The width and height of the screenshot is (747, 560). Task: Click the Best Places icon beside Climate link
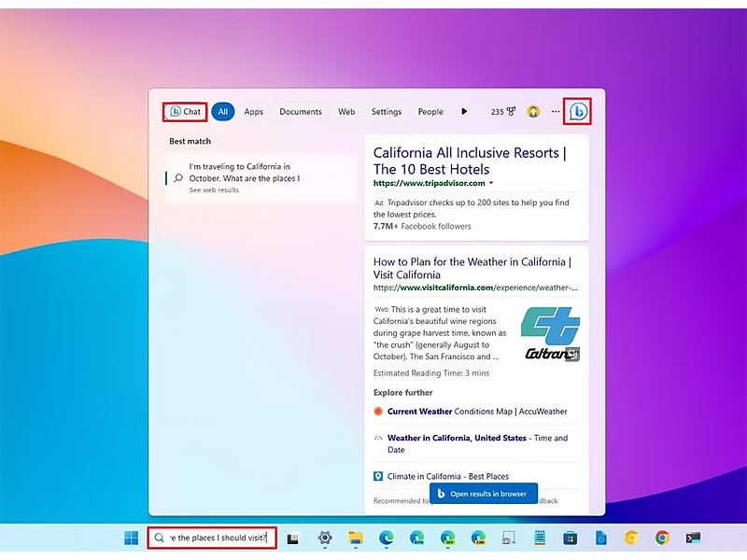click(x=378, y=476)
